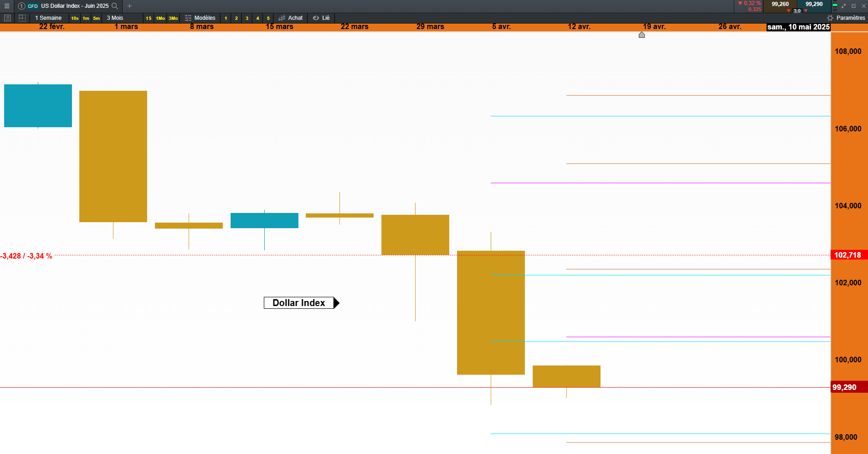
Task: Click the buy price 99,290
Action: tap(814, 4)
